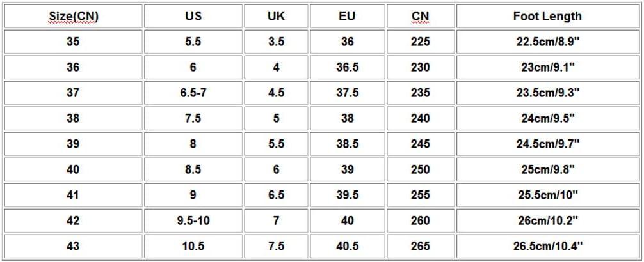The width and height of the screenshot is (644, 262).
Task: Select foot length 22.5cm/8.9" cell
Action: (547, 42)
